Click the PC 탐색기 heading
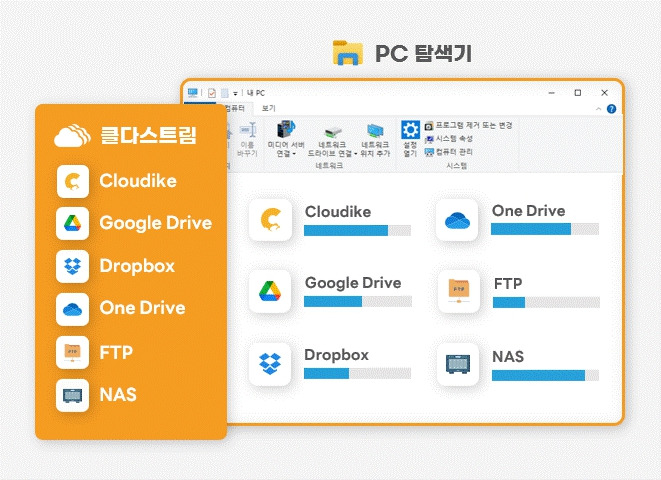The height and width of the screenshot is (480, 661). click(x=423, y=54)
